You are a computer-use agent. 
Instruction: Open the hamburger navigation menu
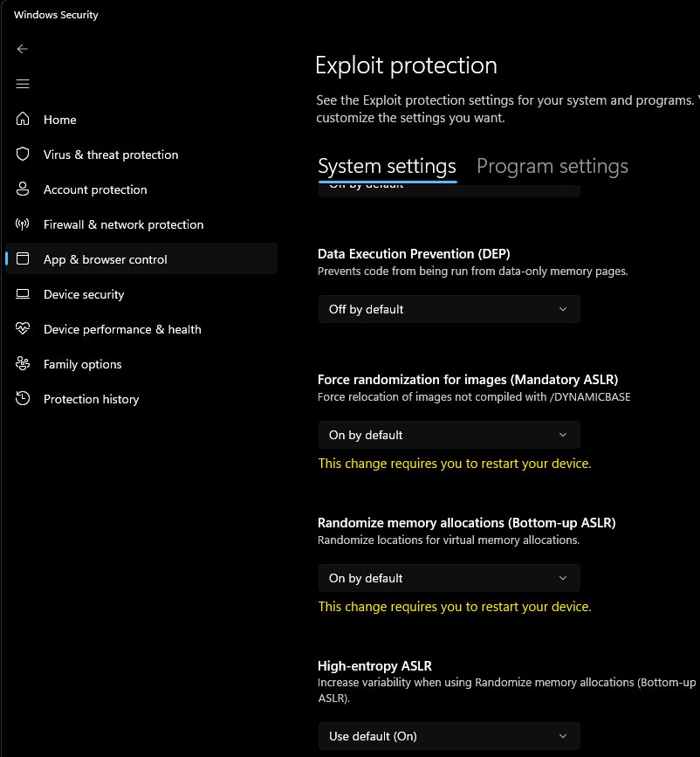(x=23, y=84)
